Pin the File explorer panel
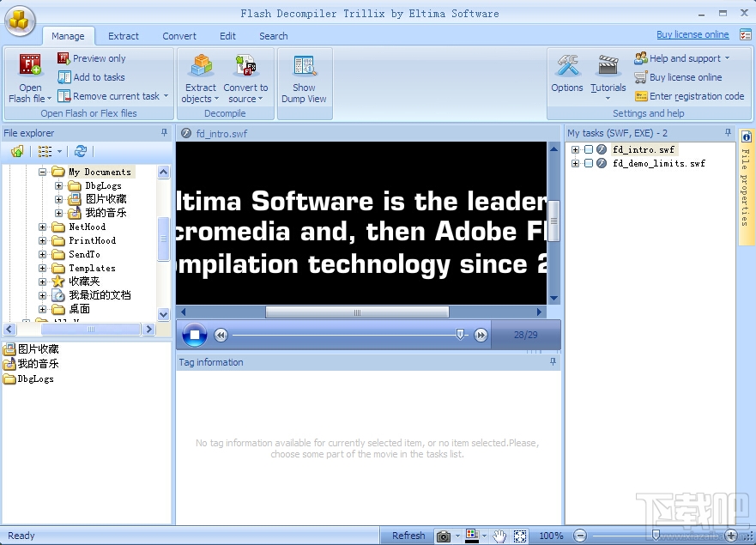 coord(165,133)
